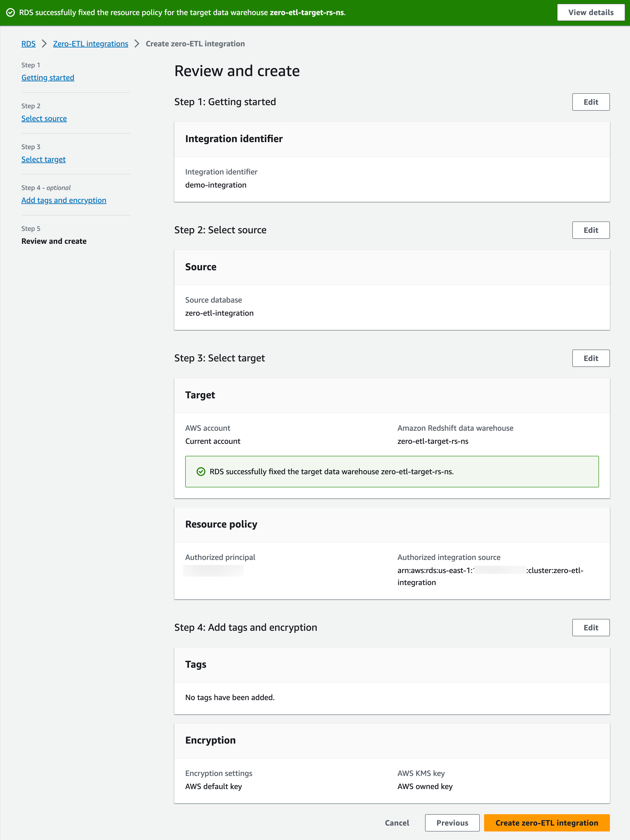630x840 pixels.
Task: Navigate to Select source step
Action: click(x=44, y=119)
